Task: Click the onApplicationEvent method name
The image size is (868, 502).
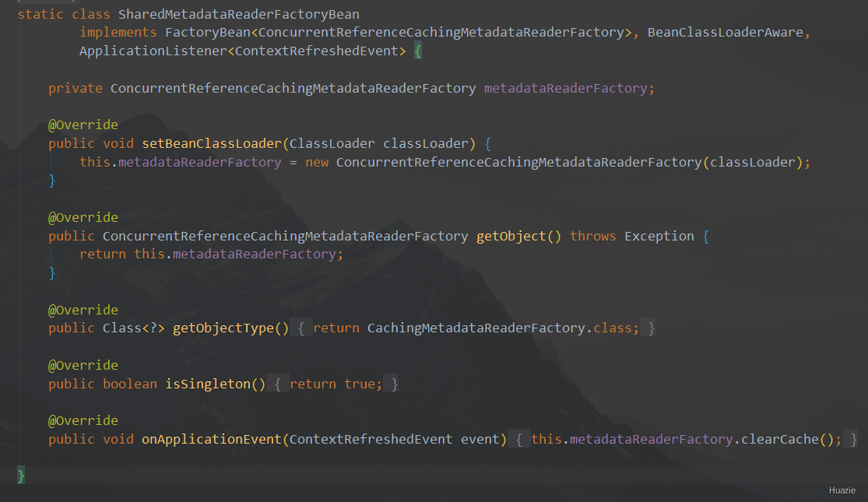Action: (212, 440)
